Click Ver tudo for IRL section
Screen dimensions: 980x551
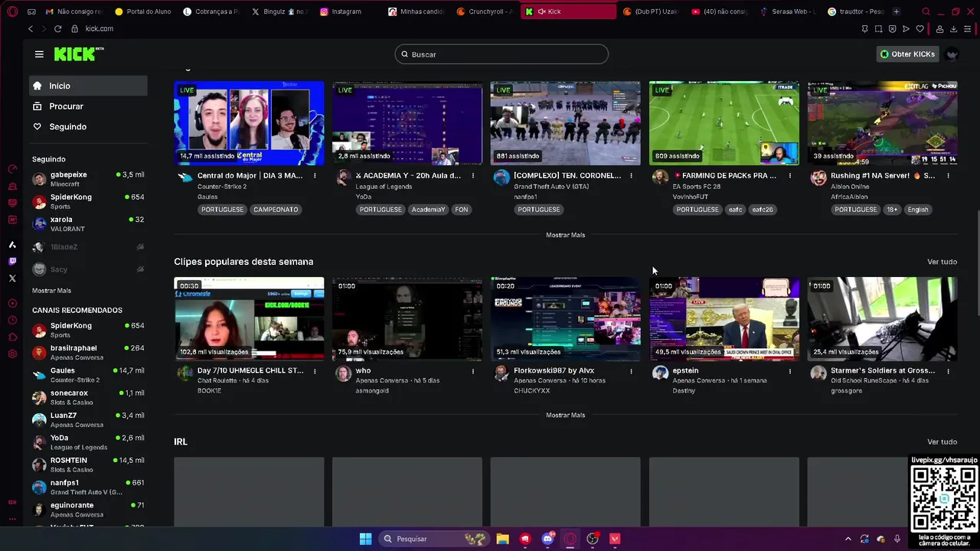click(x=942, y=442)
